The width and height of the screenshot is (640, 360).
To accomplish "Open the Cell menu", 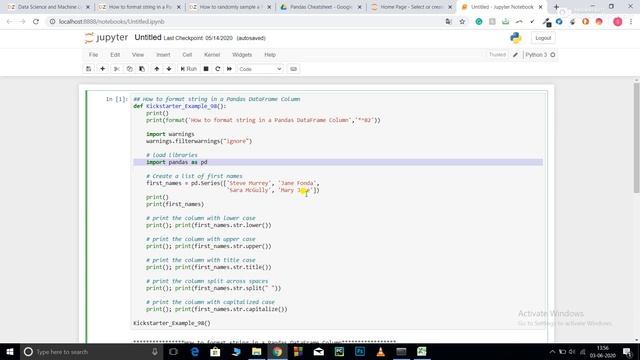I will (187, 55).
